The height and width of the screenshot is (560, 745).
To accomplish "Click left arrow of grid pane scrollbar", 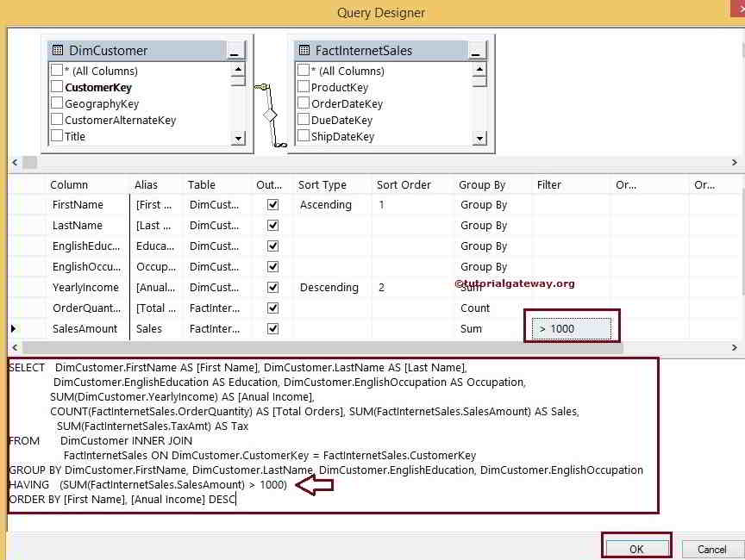I will 16,347.
